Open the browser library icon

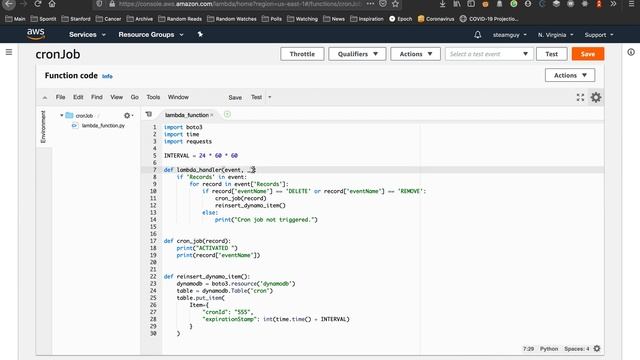coord(457,4)
